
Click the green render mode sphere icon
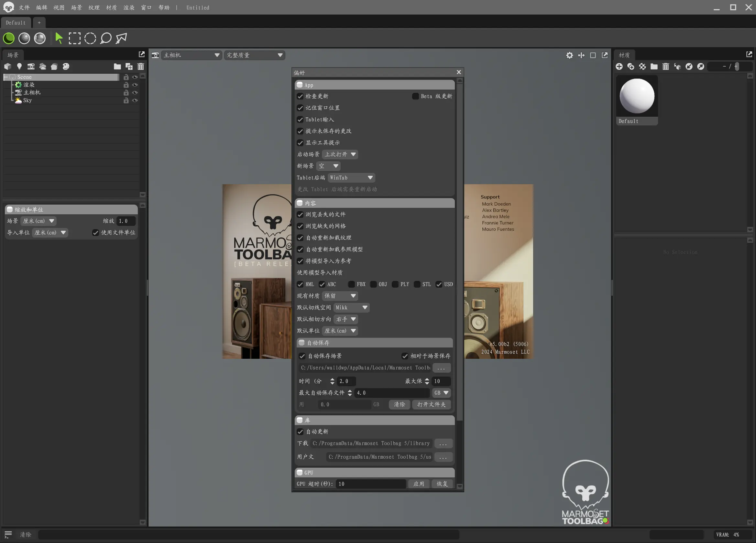[x=9, y=38]
